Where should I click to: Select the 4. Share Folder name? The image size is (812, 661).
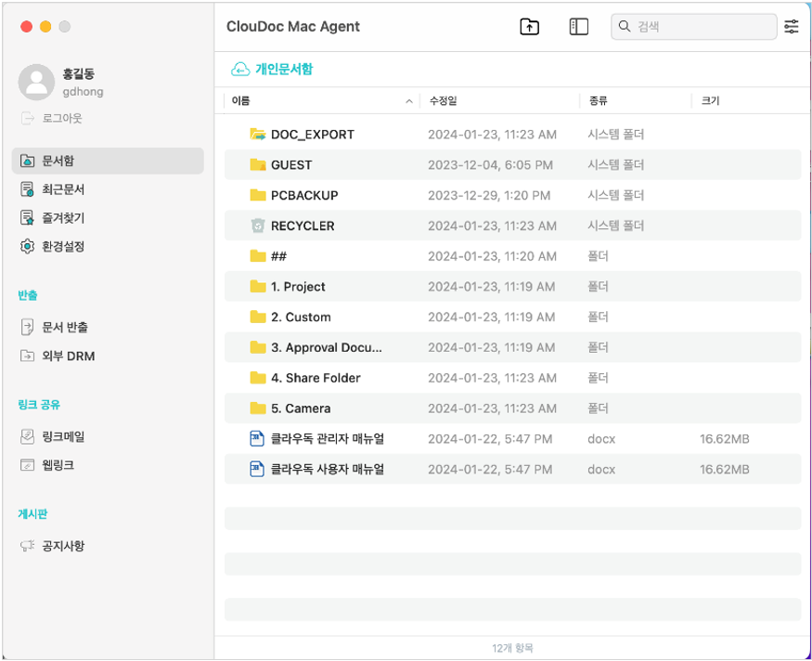tap(316, 378)
